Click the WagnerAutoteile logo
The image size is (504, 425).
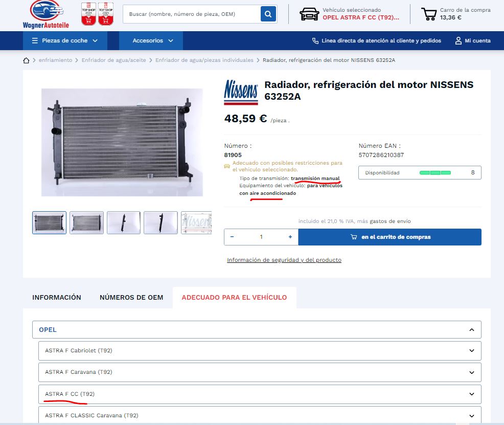pos(46,14)
